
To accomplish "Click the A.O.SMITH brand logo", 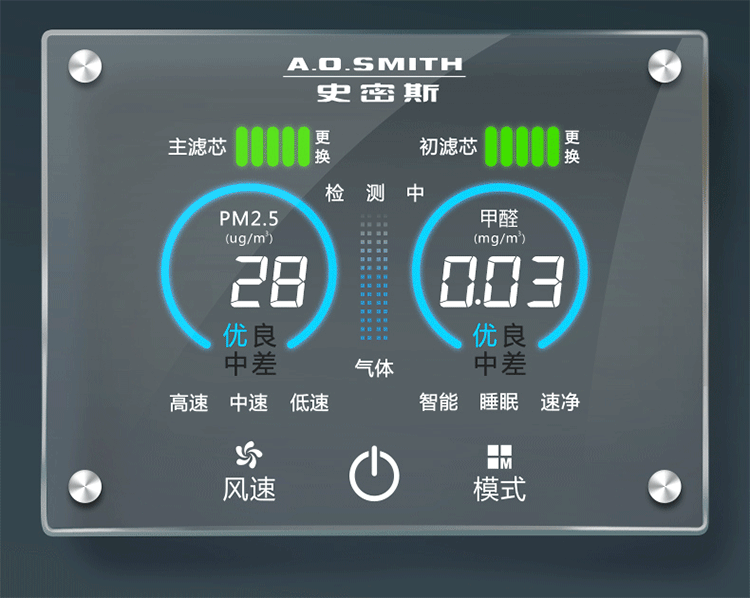I will 375,64.
